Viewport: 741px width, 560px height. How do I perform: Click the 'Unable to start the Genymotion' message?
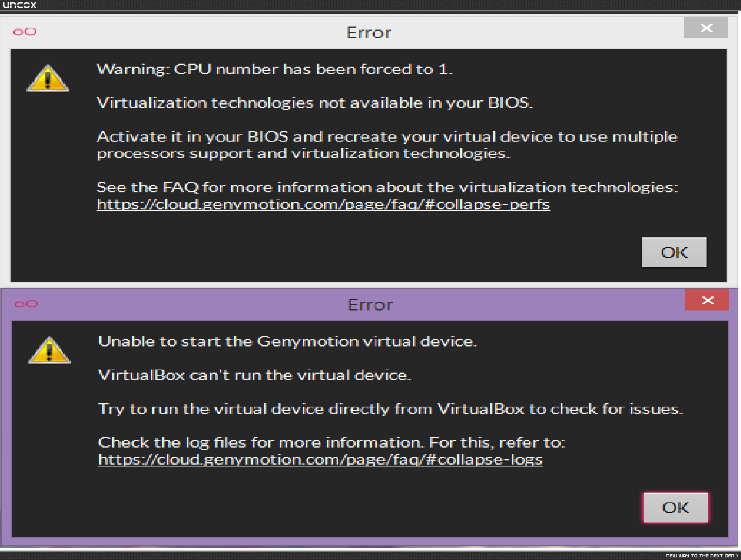[x=288, y=342]
